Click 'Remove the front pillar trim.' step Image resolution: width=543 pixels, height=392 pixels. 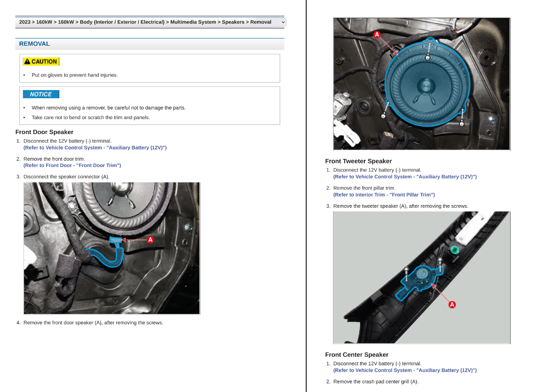click(364, 188)
